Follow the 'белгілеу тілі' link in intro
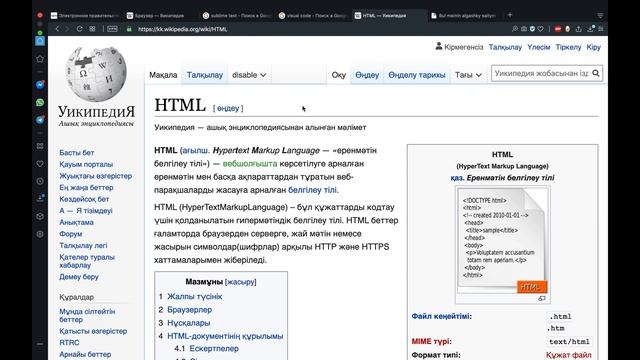Screen dimensions: 640x360 click(x=312, y=190)
